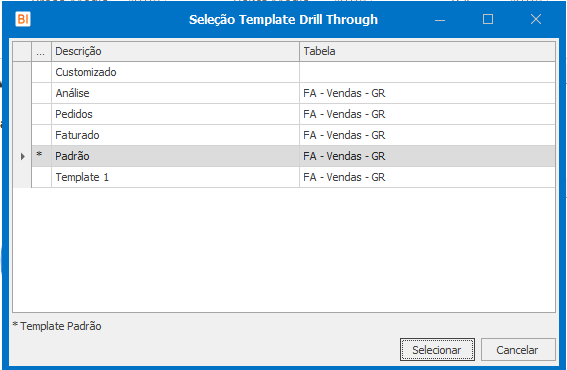Click the asterisk marker on Padrão row
Viewport: 567px width, 370px height.
[39, 155]
